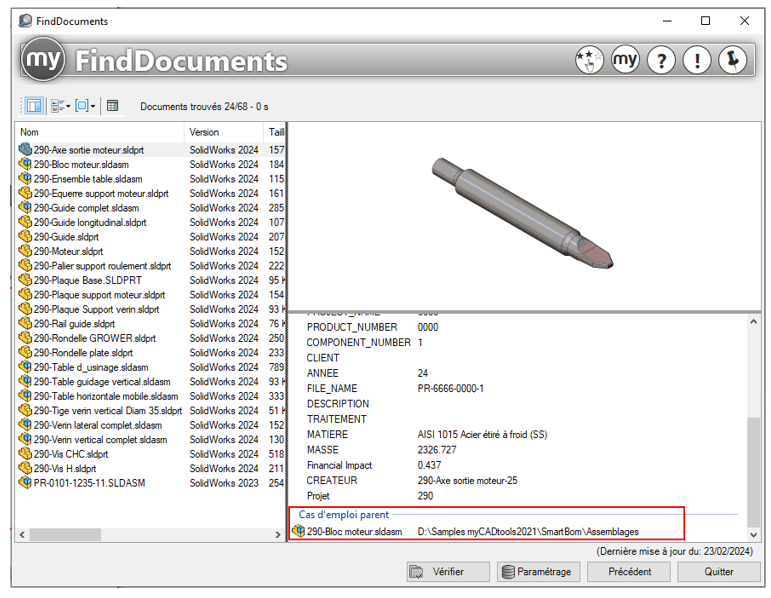Click the pin icon in header
The image size is (771, 598).
pyautogui.click(x=733, y=60)
